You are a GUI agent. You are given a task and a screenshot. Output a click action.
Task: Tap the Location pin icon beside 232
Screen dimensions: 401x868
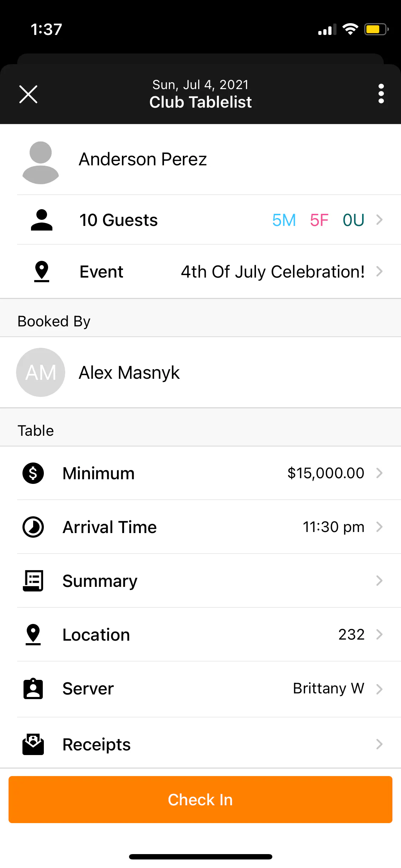point(33,635)
